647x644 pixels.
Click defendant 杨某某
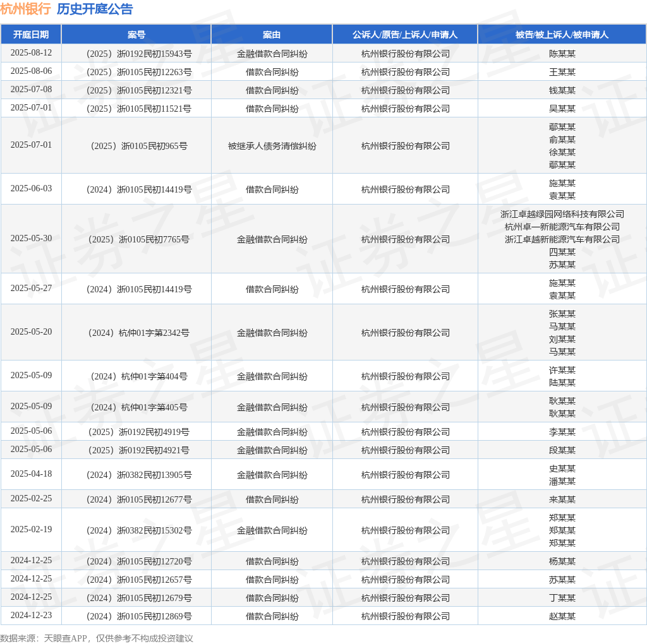562,561
